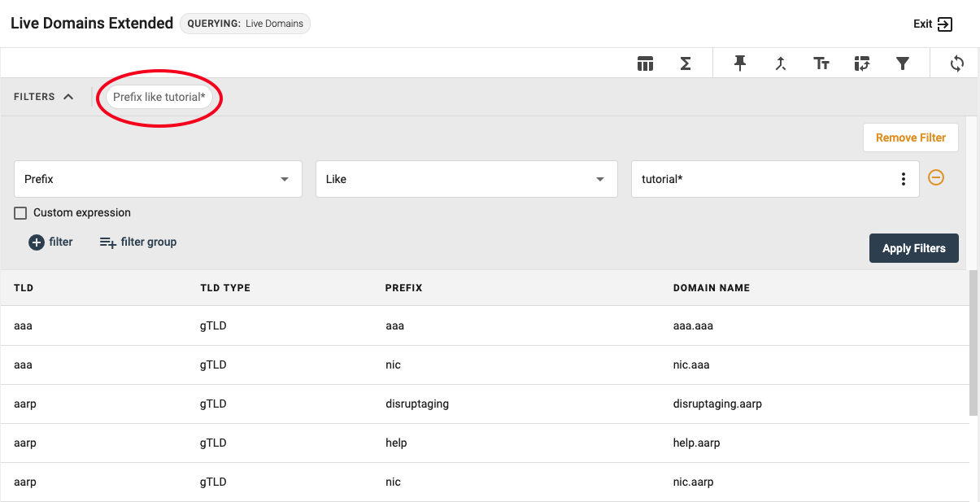Click the merge arrows icon
The height and width of the screenshot is (502, 980).
781,63
